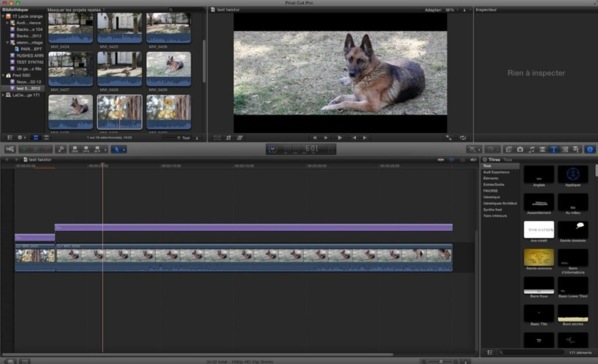Select the distort tool under viewer
The width and height of the screenshot is (598, 364).
point(240,138)
